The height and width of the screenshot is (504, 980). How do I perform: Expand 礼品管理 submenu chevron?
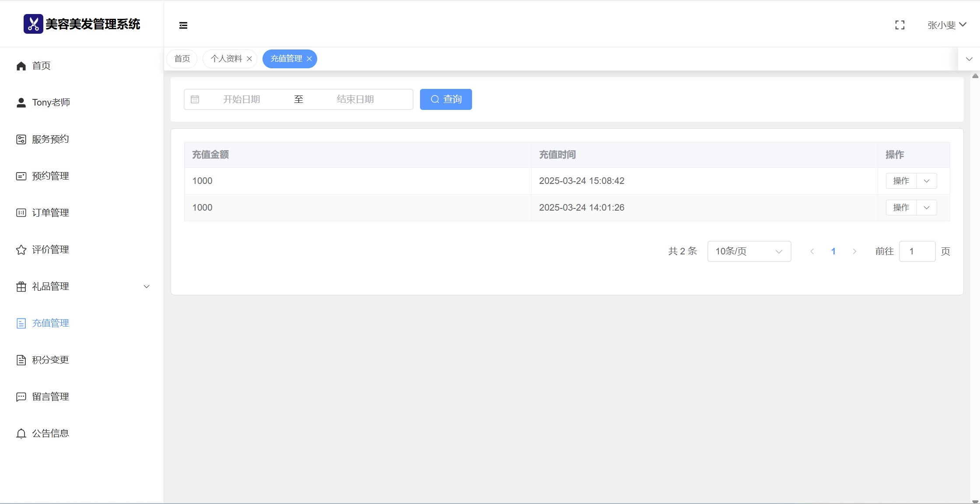click(x=147, y=286)
